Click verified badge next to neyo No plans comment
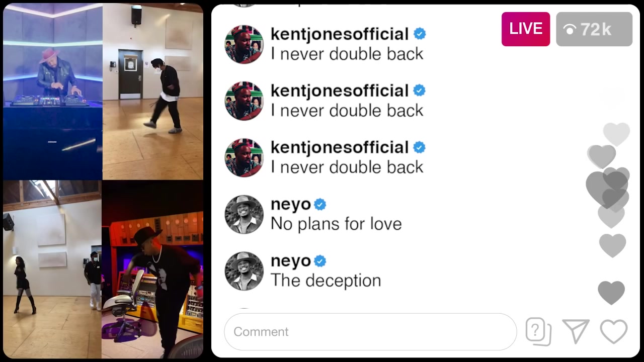The height and width of the screenshot is (362, 644). pos(320,205)
